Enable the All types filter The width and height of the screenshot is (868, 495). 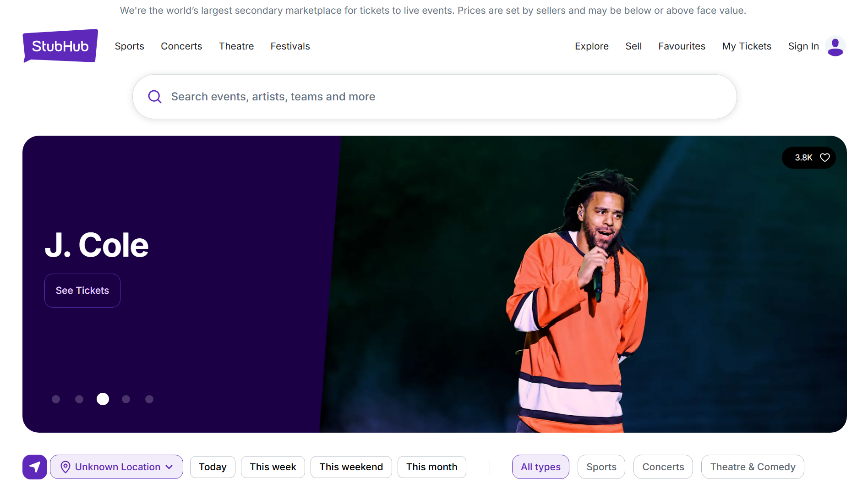(x=540, y=467)
